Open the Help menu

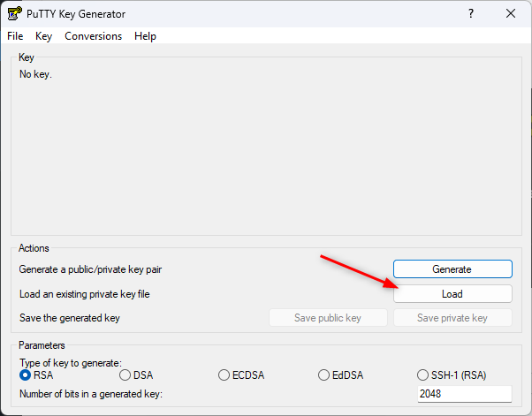(x=145, y=36)
